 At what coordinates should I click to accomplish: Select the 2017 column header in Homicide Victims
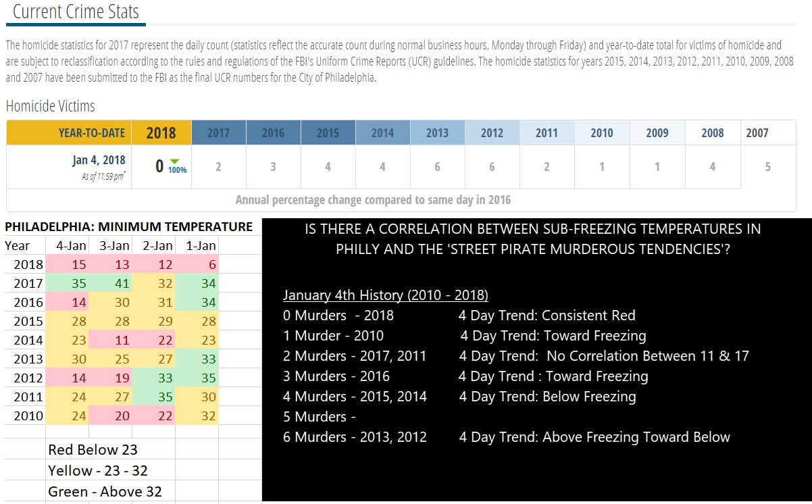[x=218, y=132]
